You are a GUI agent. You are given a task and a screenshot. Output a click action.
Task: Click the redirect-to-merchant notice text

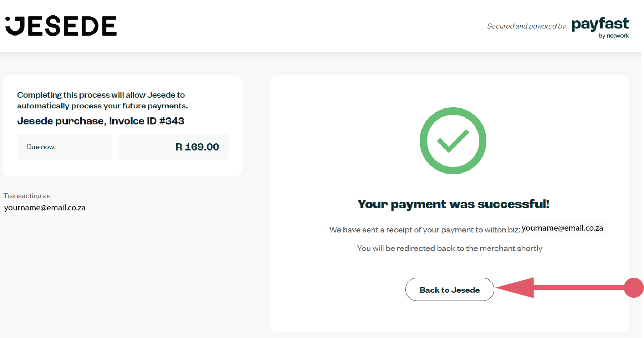click(450, 249)
